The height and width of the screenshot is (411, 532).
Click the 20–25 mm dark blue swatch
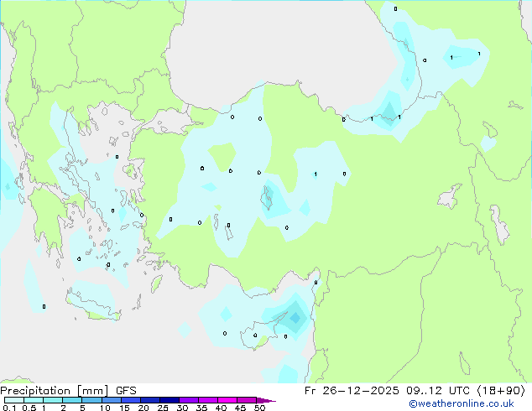pos(150,400)
